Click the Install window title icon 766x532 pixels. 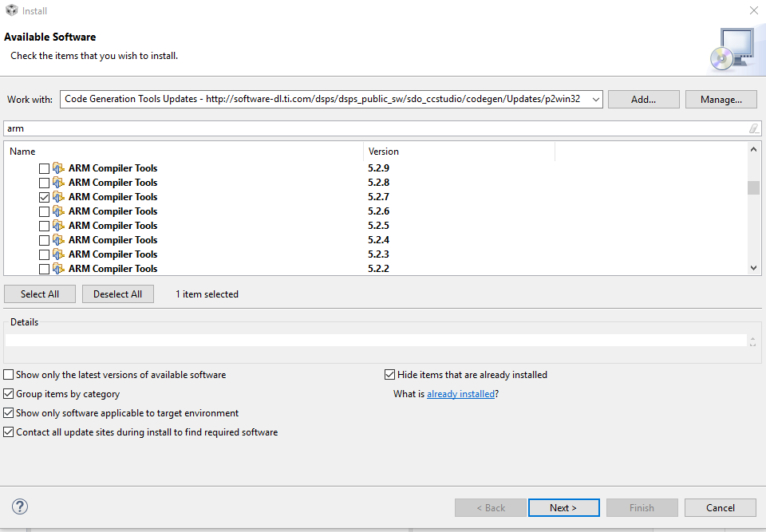pos(12,11)
